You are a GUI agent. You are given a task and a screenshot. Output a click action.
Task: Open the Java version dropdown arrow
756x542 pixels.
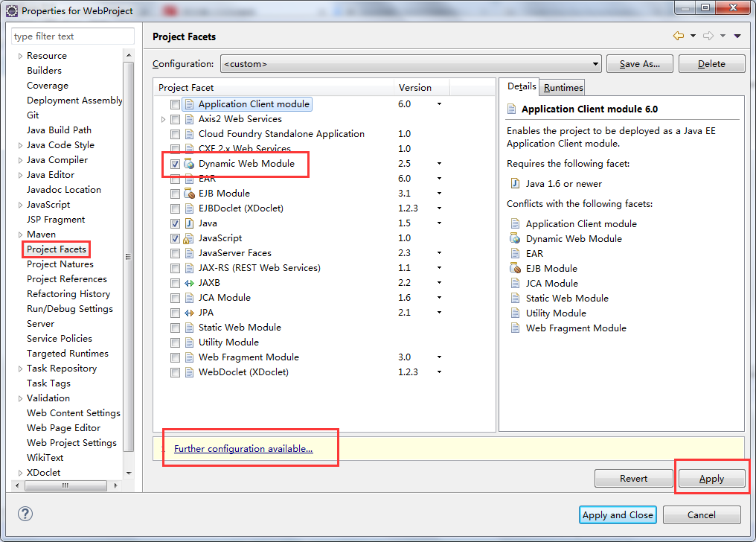pos(439,223)
